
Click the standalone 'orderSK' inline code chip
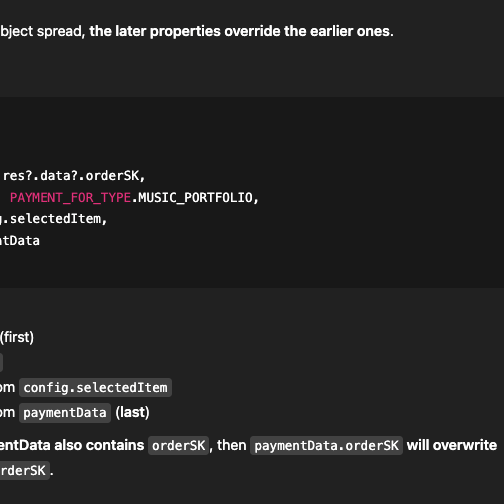pos(179,446)
